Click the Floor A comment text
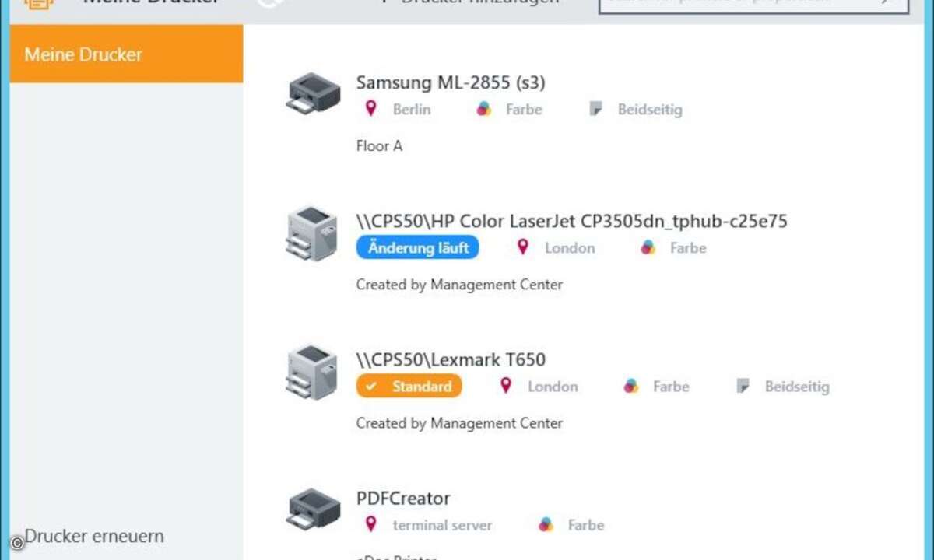This screenshot has height=560, width=934. pos(379,145)
